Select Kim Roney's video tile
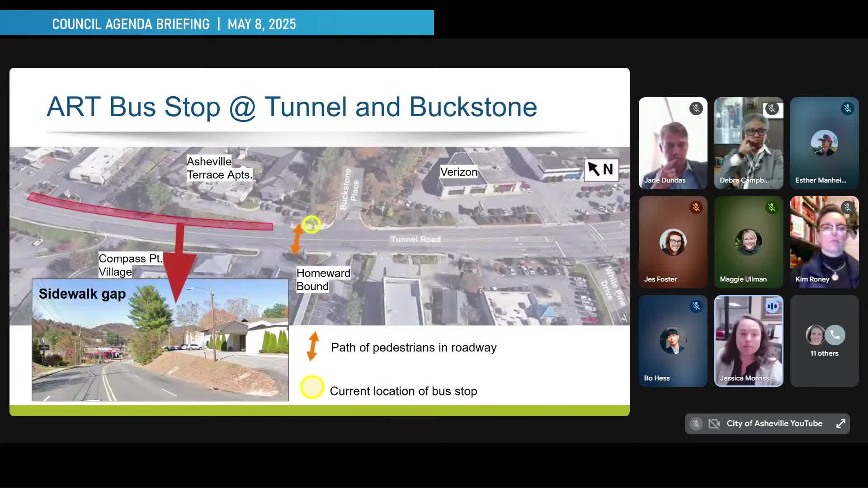The height and width of the screenshot is (488, 868). point(824,242)
